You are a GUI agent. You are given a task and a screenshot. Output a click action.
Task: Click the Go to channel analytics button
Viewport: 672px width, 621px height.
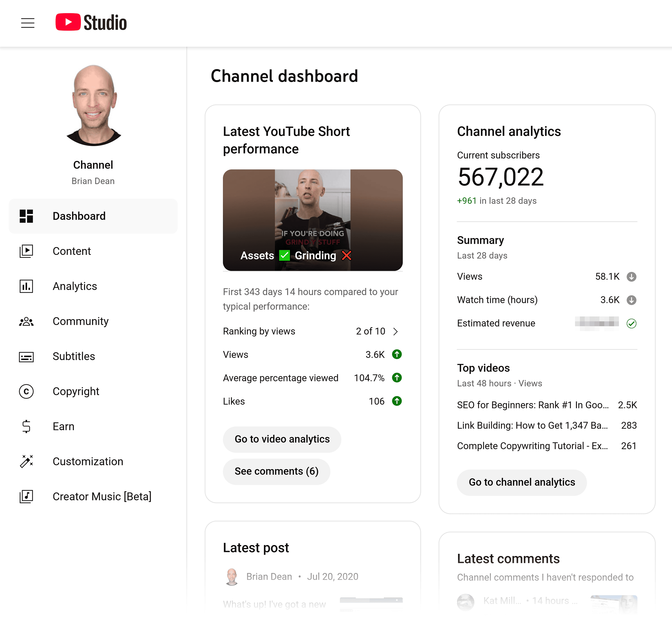pos(522,482)
